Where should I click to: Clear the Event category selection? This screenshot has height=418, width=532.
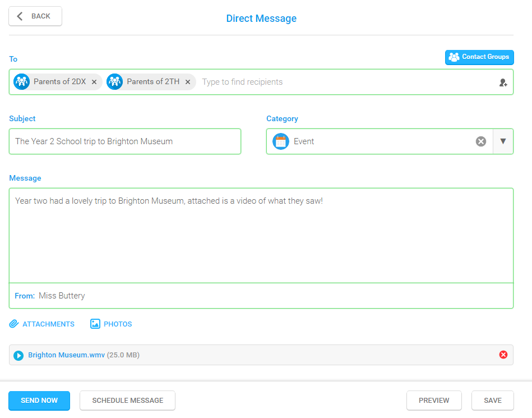[481, 141]
